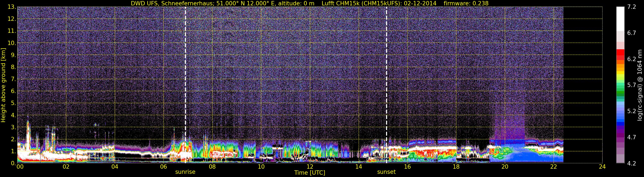
Task: Click the 4.2 colorbar tick value
Action: [632, 163]
